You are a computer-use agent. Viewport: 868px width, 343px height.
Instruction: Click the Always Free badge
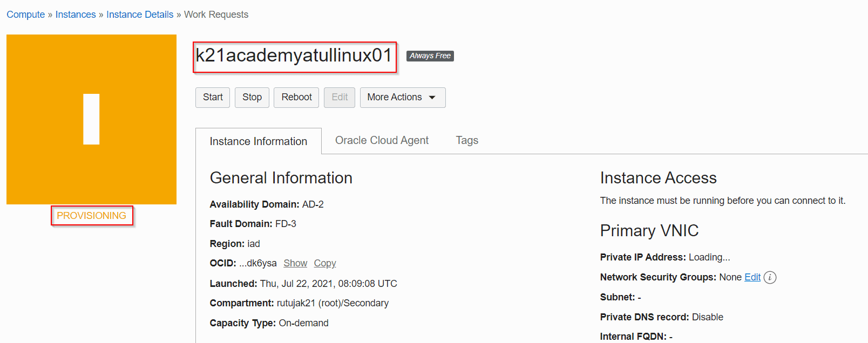(430, 56)
